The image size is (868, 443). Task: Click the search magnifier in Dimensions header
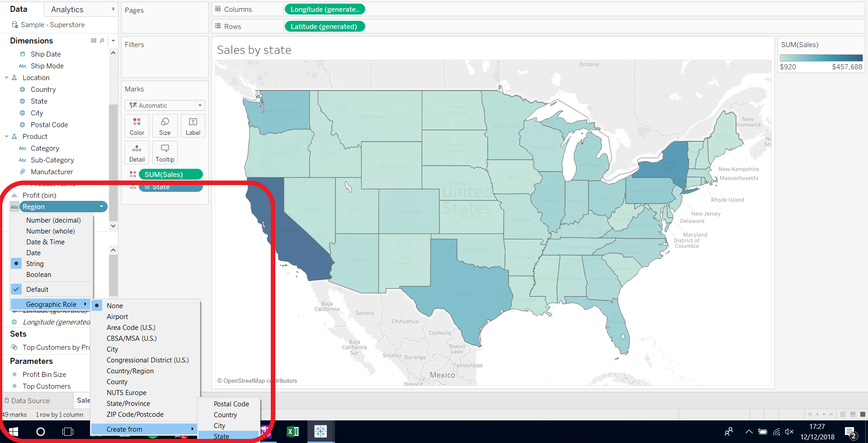pyautogui.click(x=102, y=41)
